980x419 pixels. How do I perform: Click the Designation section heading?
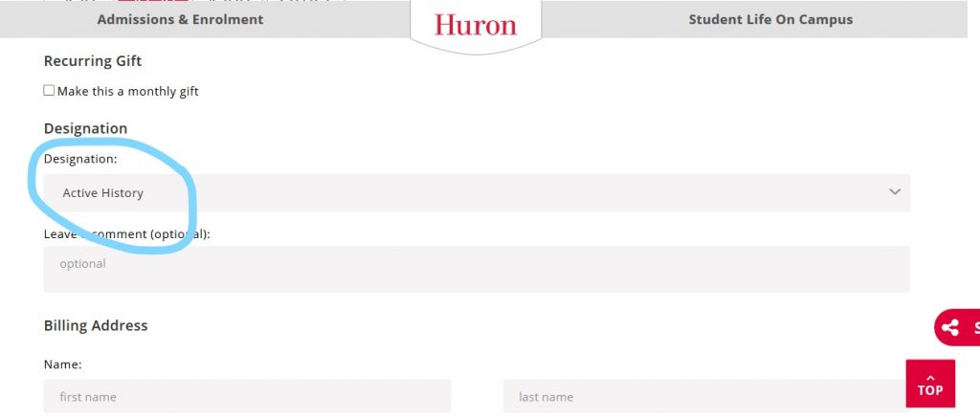(x=85, y=128)
